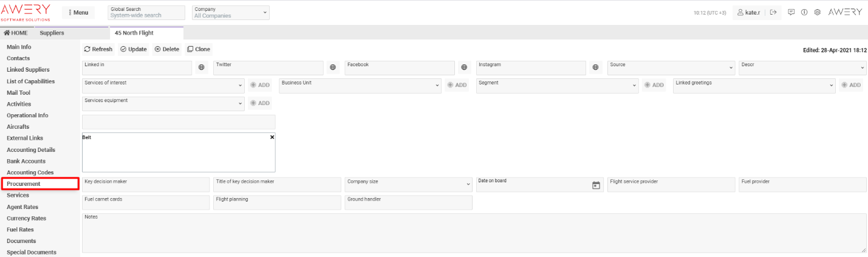This screenshot has height=257, width=868.
Task: Click the globe icon next to Instagram
Action: coord(595,67)
